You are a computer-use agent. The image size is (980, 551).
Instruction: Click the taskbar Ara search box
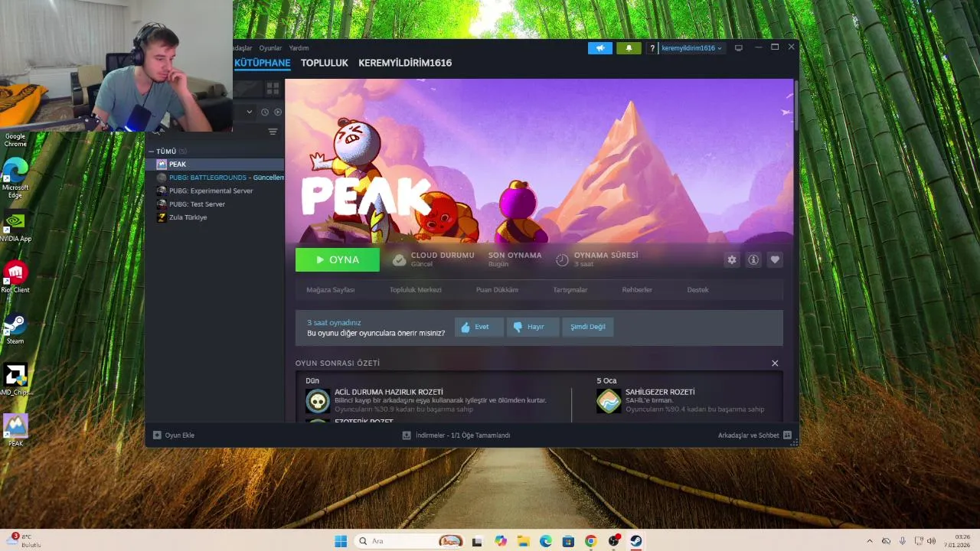(410, 541)
